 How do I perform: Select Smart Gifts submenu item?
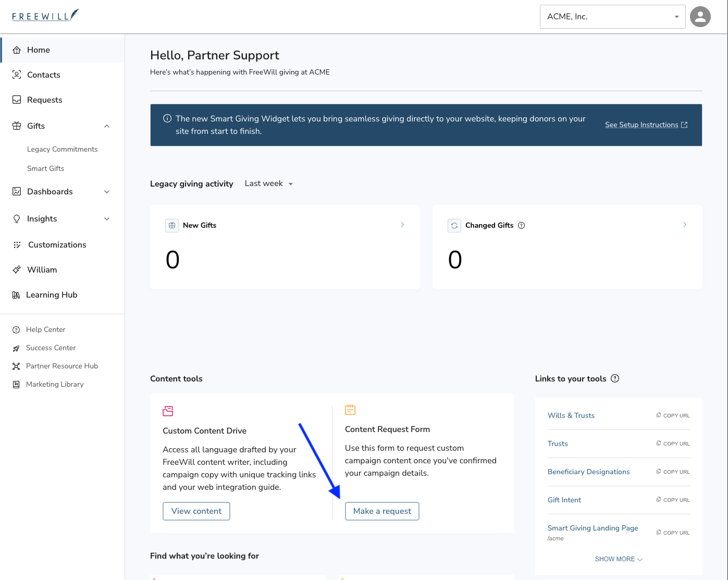(46, 169)
